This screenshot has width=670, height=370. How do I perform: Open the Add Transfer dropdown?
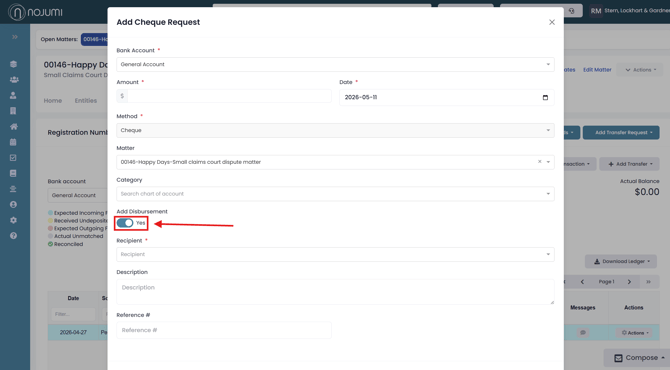[x=629, y=164]
